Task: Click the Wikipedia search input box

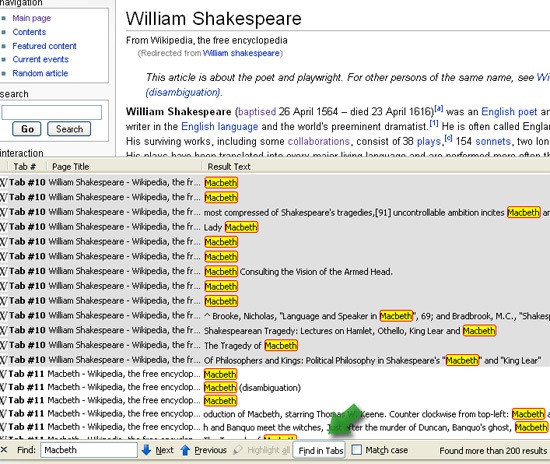Action: tap(52, 113)
